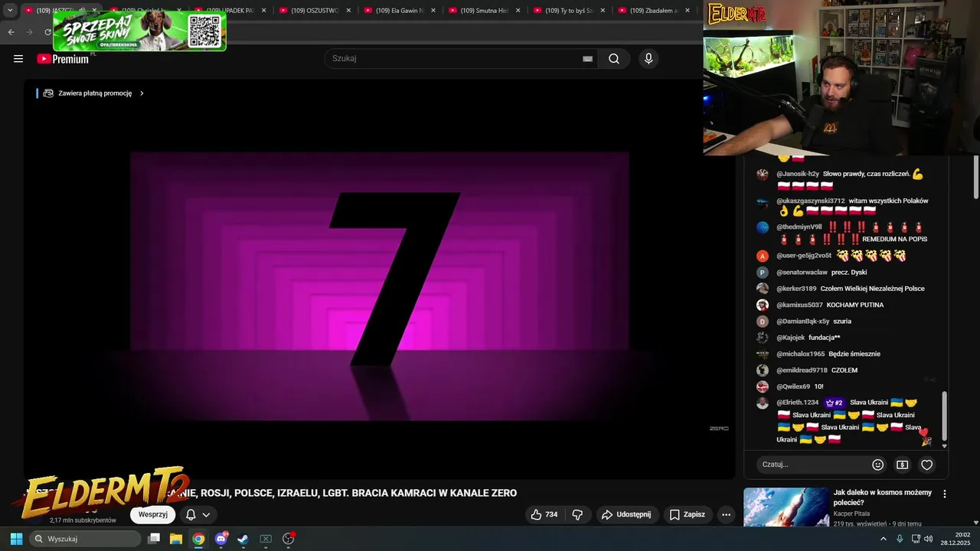
Task: Close the 'OSZUSTWO' browser tab
Action: pos(348,11)
